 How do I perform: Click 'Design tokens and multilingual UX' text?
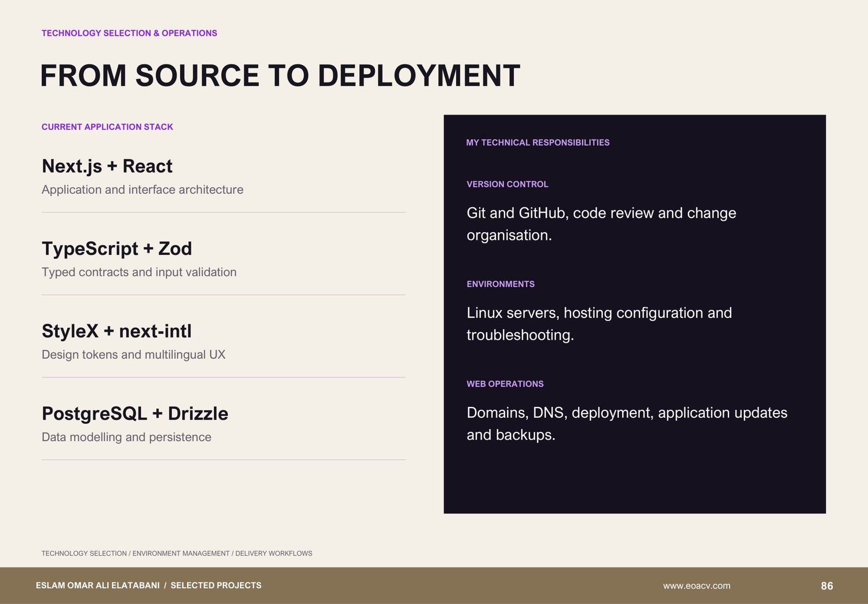(133, 355)
